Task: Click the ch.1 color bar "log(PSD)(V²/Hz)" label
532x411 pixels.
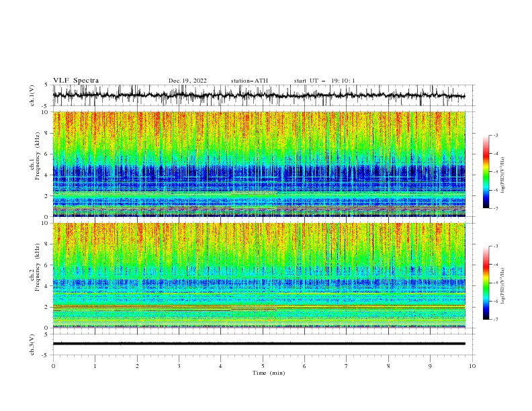Action: [502, 175]
